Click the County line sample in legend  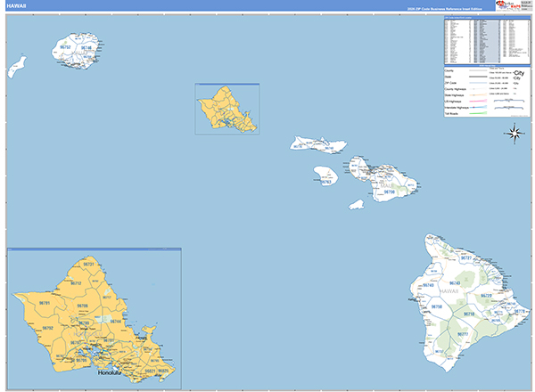point(478,71)
